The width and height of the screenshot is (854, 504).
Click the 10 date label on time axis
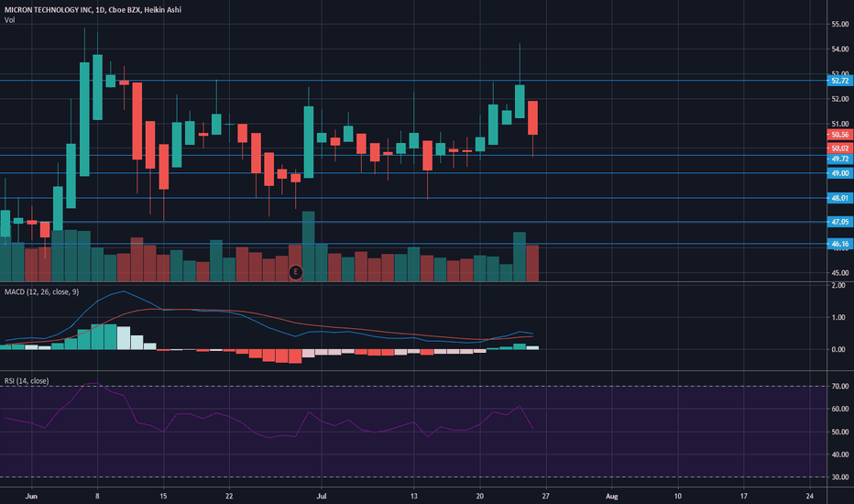pyautogui.click(x=677, y=497)
